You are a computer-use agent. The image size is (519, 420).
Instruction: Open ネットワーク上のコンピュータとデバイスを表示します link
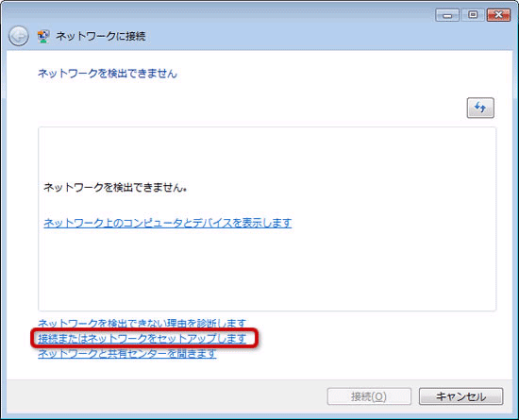(x=167, y=223)
